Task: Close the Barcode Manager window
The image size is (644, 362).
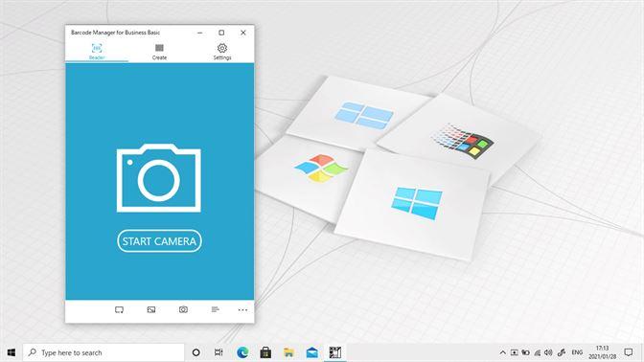Action: (243, 33)
